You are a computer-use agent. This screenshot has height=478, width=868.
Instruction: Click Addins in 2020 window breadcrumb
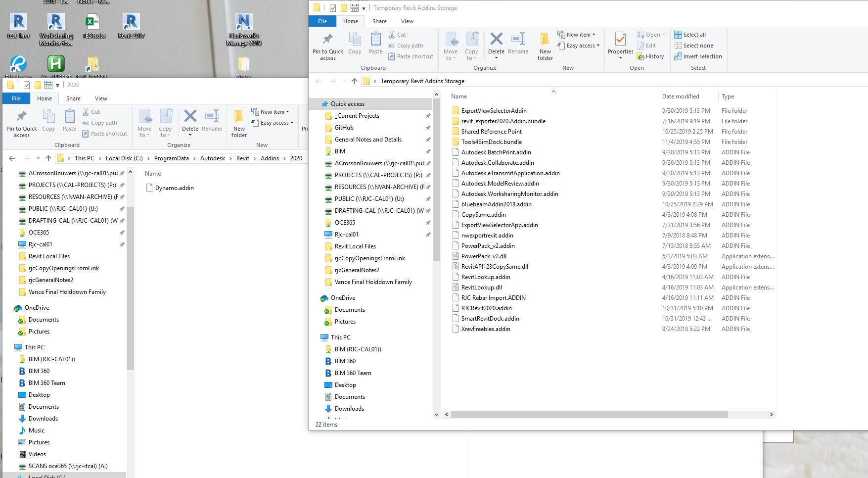pyautogui.click(x=270, y=158)
